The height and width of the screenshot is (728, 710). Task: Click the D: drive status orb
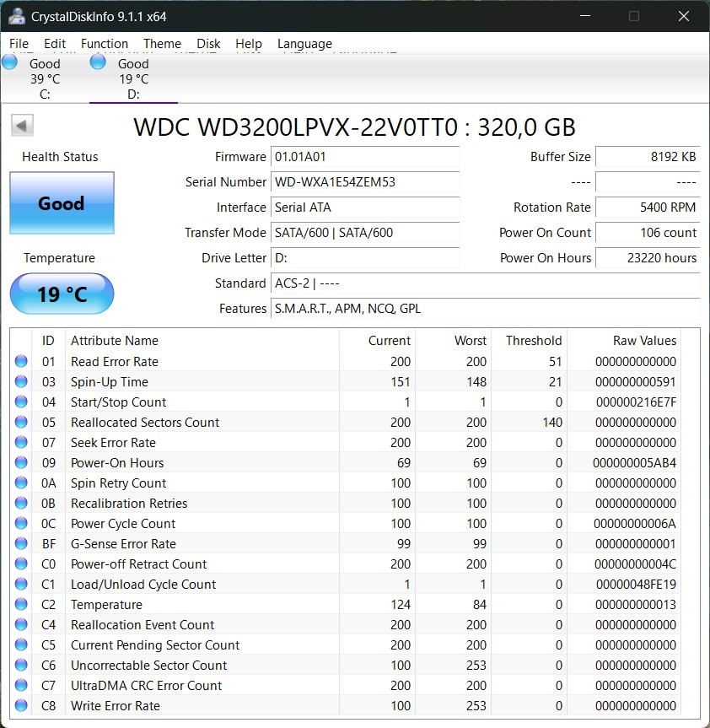98,62
